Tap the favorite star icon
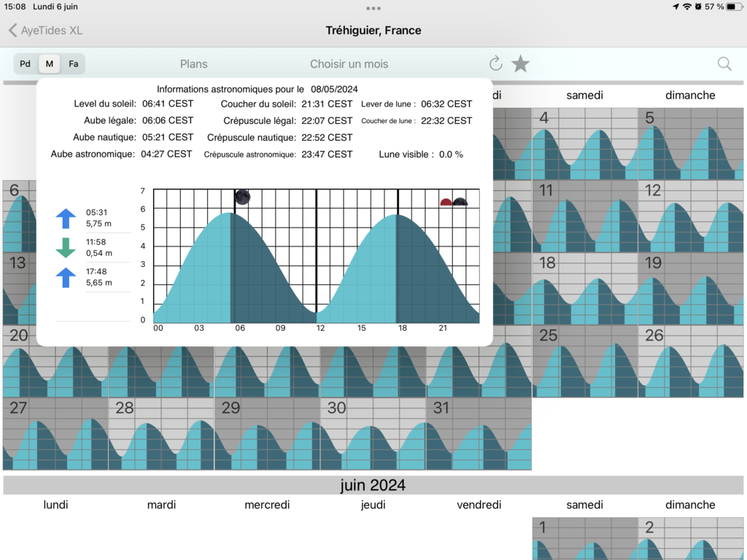 [520, 63]
